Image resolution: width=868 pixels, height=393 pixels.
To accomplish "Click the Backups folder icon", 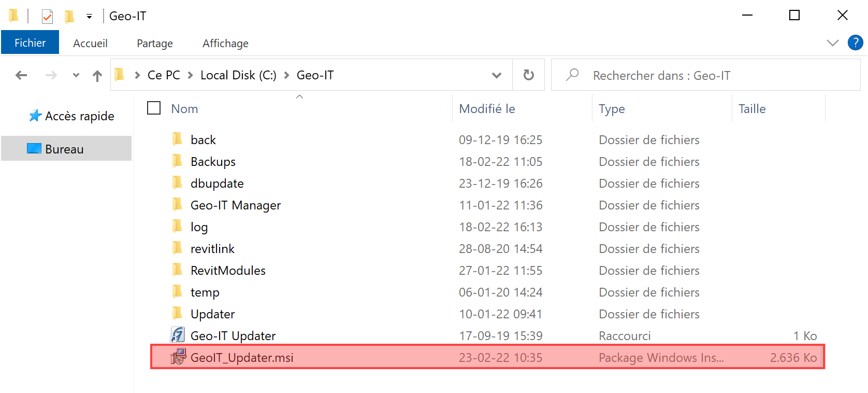I will [177, 160].
